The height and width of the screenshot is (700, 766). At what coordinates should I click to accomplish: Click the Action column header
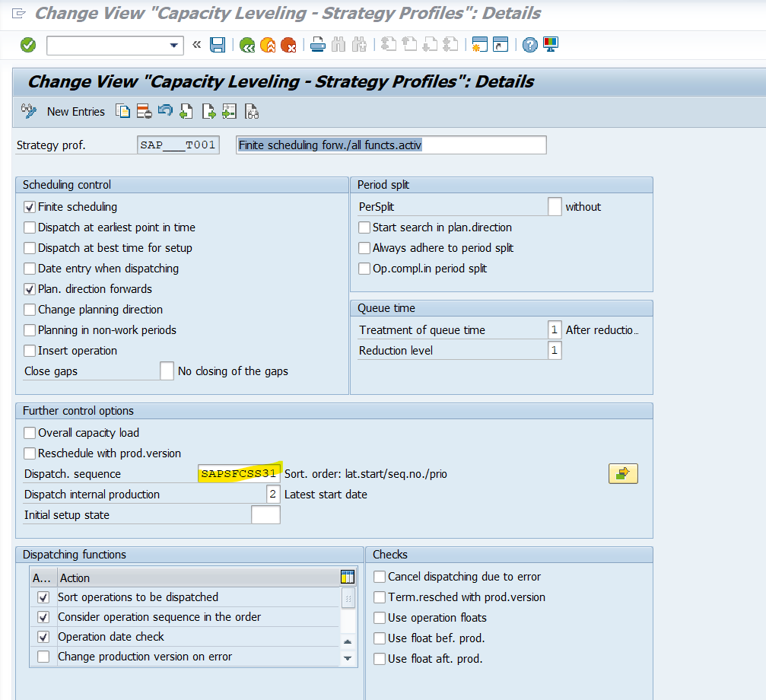click(x=198, y=577)
